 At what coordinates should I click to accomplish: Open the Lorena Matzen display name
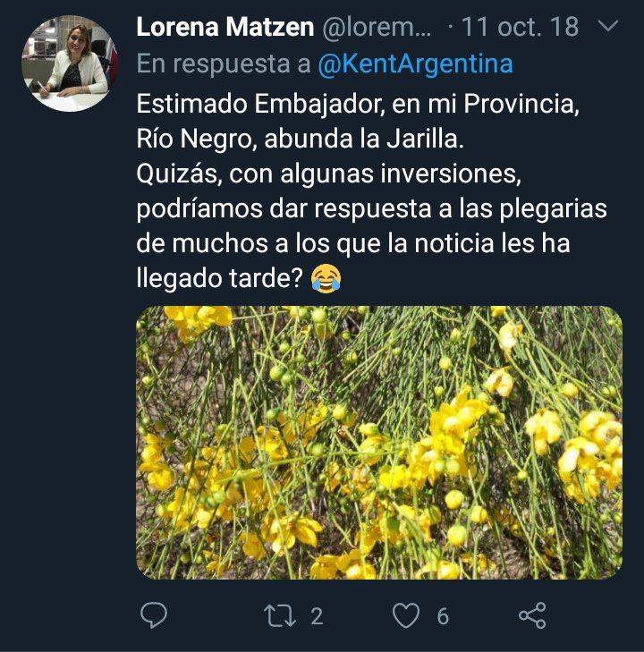[x=225, y=27]
